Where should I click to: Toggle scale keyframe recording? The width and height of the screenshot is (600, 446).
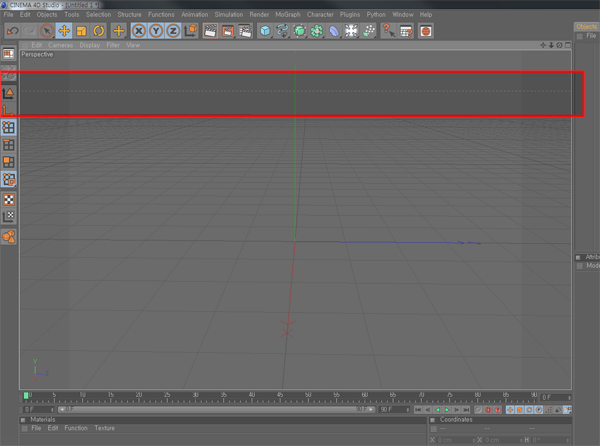pyautogui.click(x=520, y=410)
